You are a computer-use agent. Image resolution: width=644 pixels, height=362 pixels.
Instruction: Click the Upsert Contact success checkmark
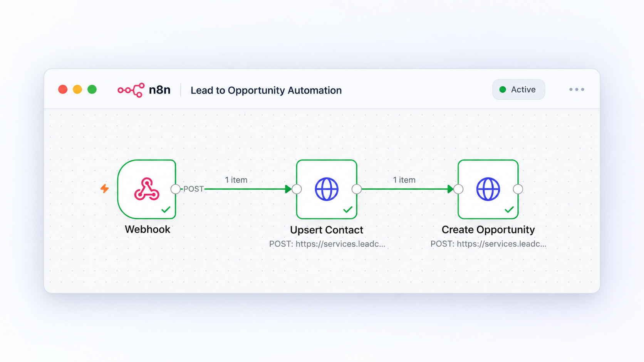coord(348,210)
